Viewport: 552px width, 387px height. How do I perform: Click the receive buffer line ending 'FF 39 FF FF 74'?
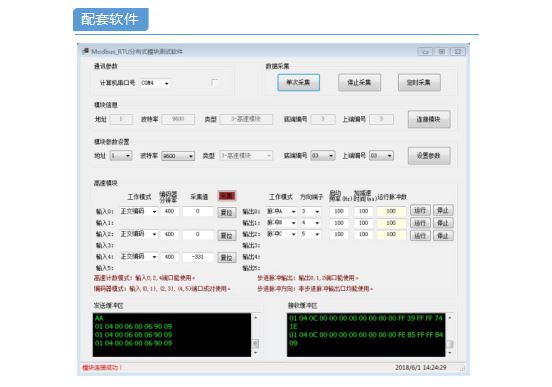pos(366,318)
